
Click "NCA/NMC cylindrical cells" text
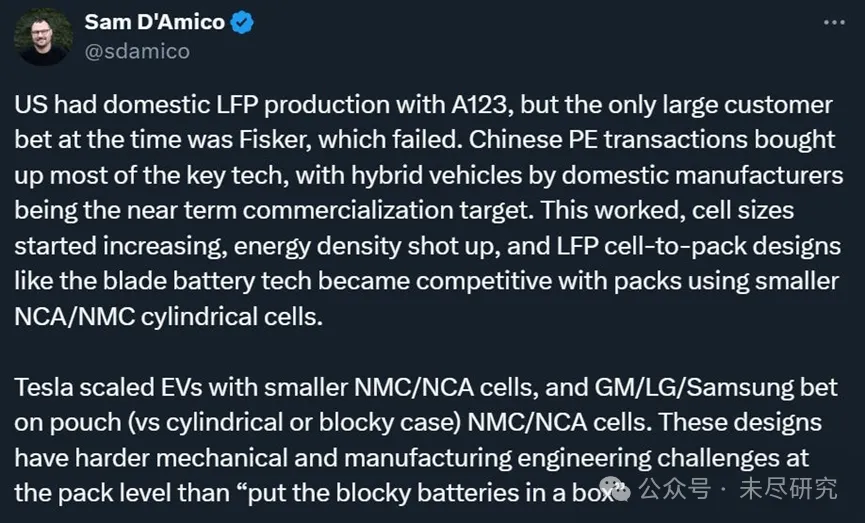170,315
